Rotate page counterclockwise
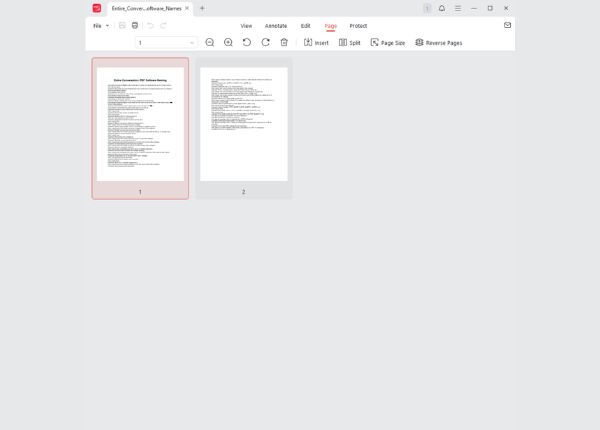Screen dimensions: 600x430 pos(247,42)
